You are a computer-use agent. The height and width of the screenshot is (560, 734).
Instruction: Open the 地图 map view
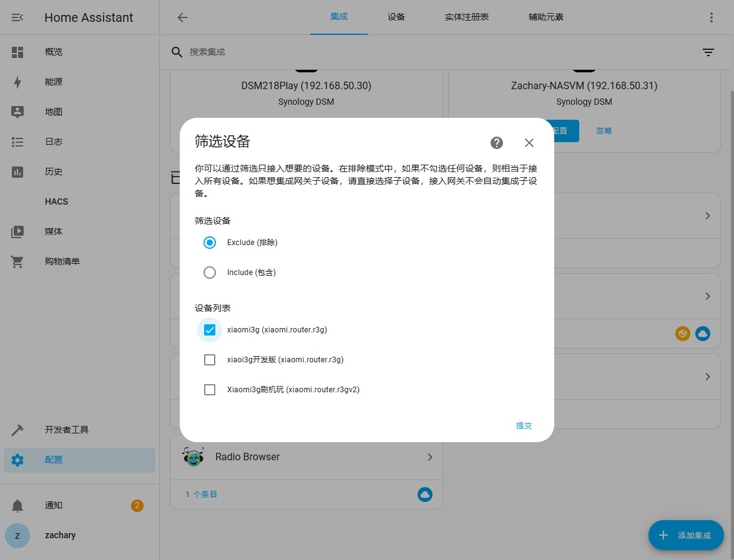pos(53,112)
